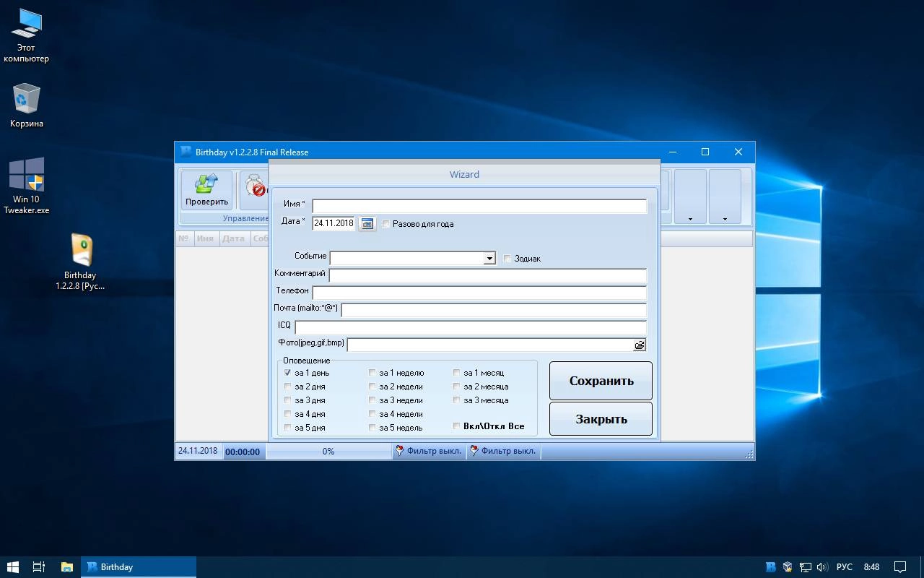Click the alarm clock icon in toolbar

click(x=256, y=186)
